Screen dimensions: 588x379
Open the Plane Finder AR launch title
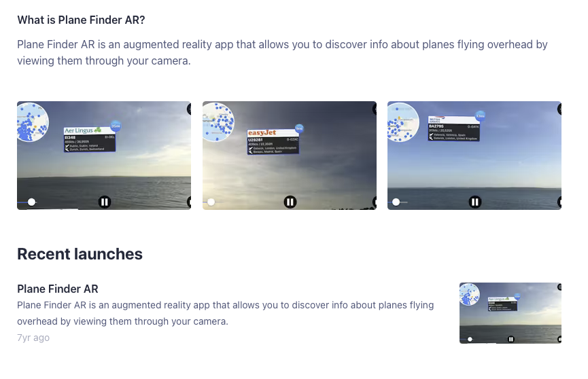tap(58, 289)
